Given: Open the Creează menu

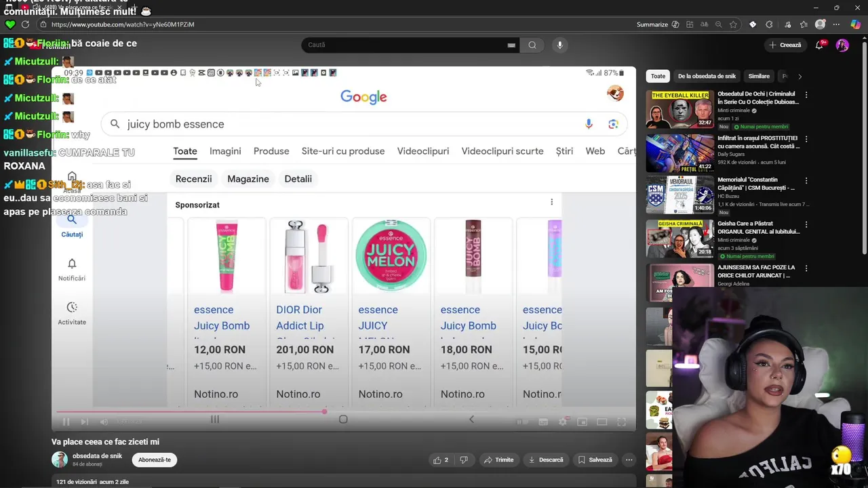Looking at the screenshot, I should pos(785,45).
